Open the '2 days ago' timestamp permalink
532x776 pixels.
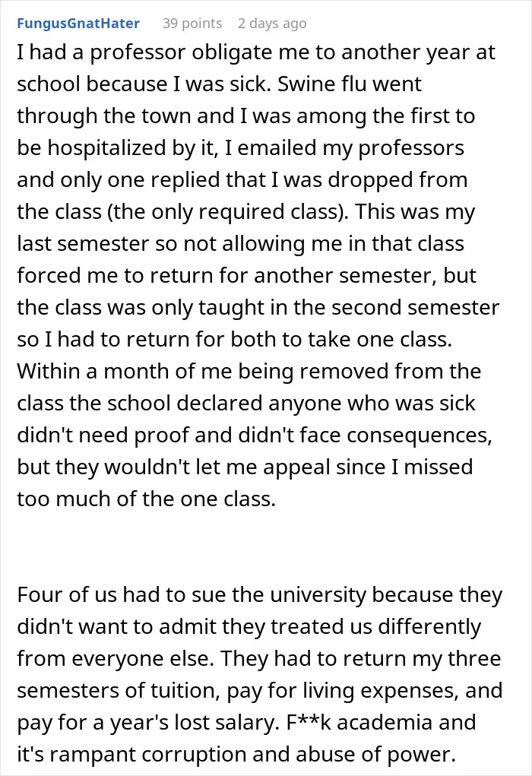271,24
